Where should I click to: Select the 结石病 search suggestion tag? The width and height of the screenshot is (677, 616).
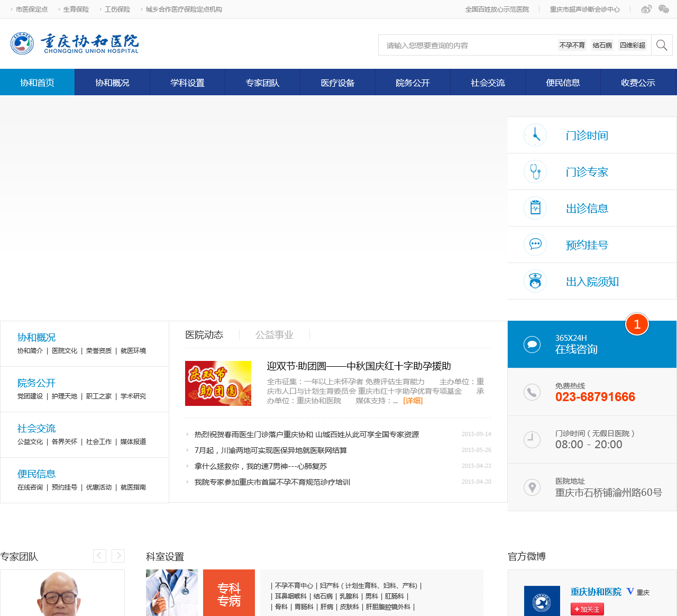[602, 46]
